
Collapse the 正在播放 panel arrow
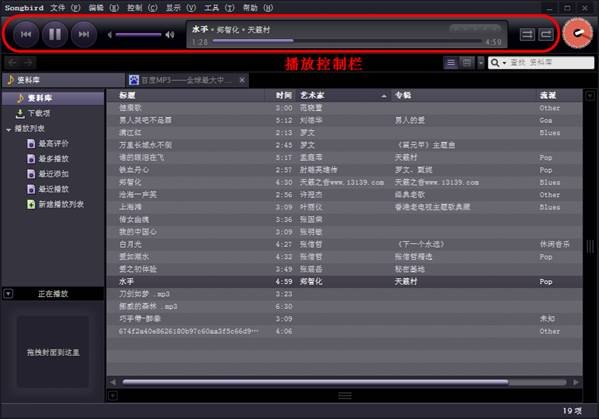[x=8, y=294]
